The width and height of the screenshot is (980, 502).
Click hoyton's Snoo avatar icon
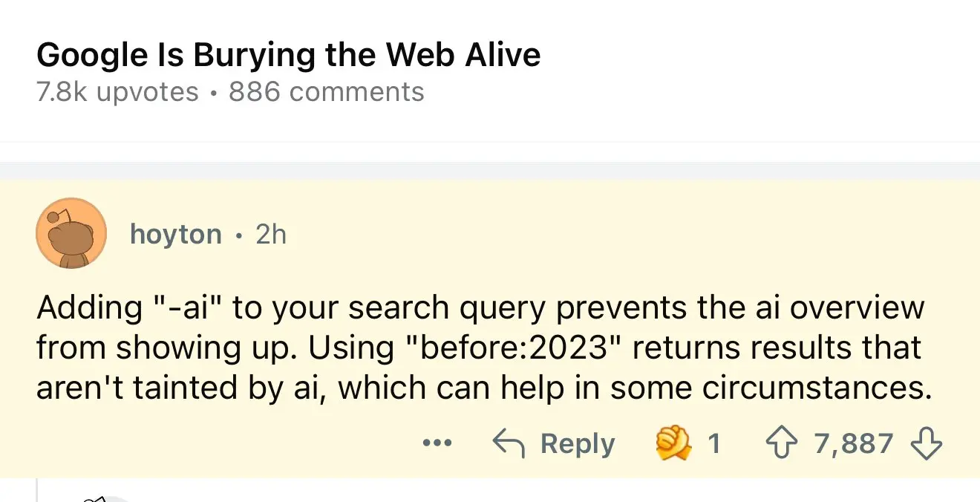[70, 233]
